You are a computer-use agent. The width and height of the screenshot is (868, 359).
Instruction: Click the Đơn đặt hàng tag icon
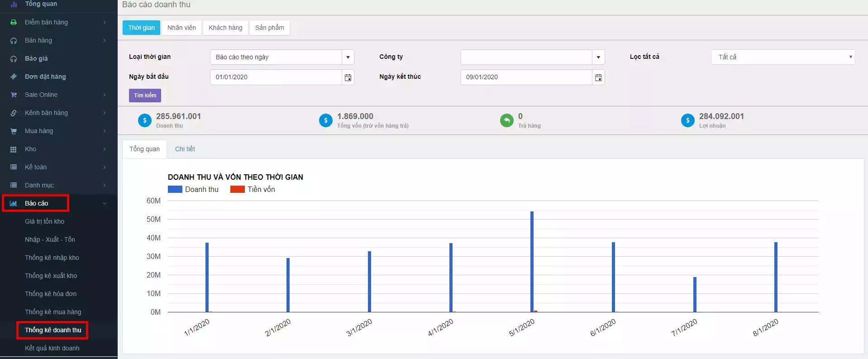click(x=14, y=77)
